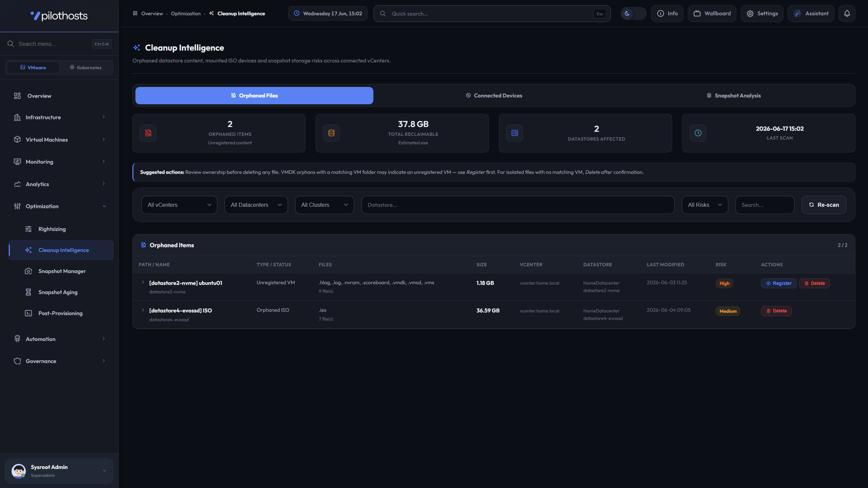Screen dimensions: 868x488
Task: Expand the Infrastructure menu chevron
Action: [x=104, y=117]
